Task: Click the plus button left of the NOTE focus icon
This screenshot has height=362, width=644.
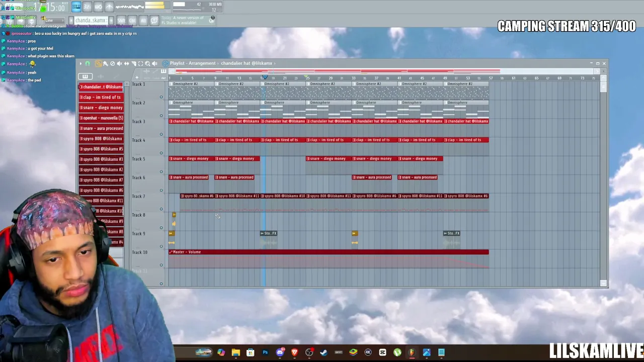Action: [137, 77]
